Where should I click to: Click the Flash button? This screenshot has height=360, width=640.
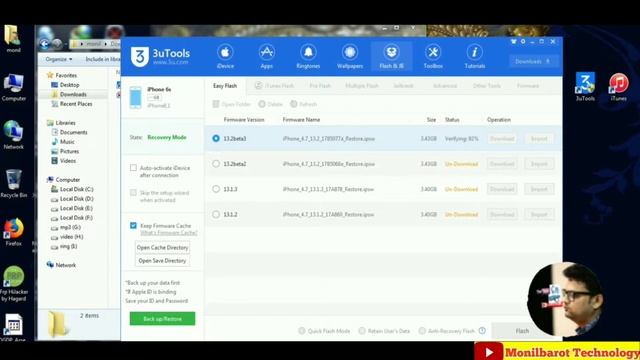pyautogui.click(x=522, y=331)
